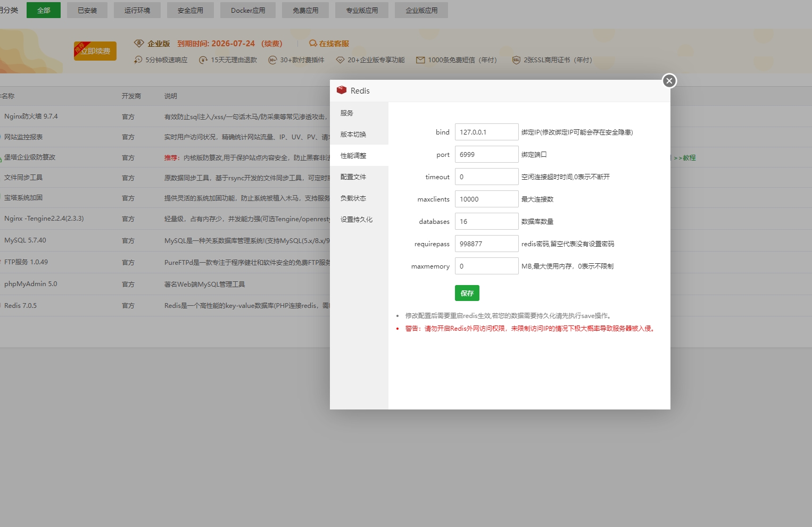Click the eye icon next to 企业版
Screen dimensions: 812x527
(x=139, y=43)
